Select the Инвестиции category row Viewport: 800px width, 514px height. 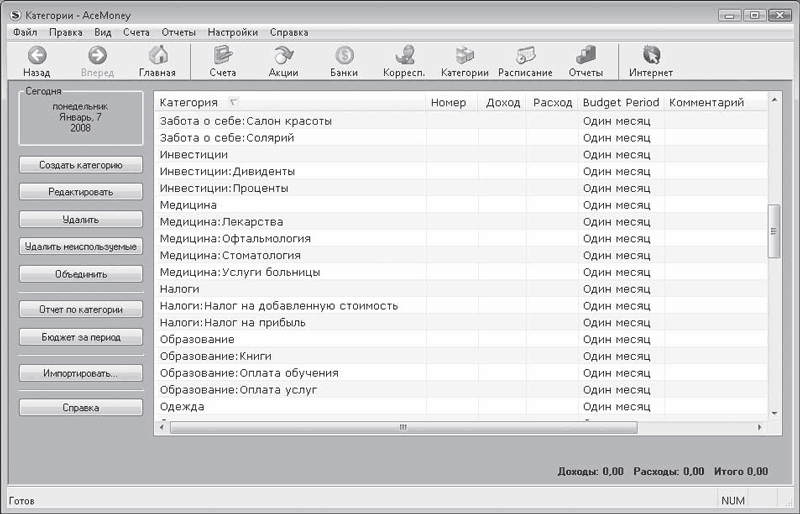461,155
